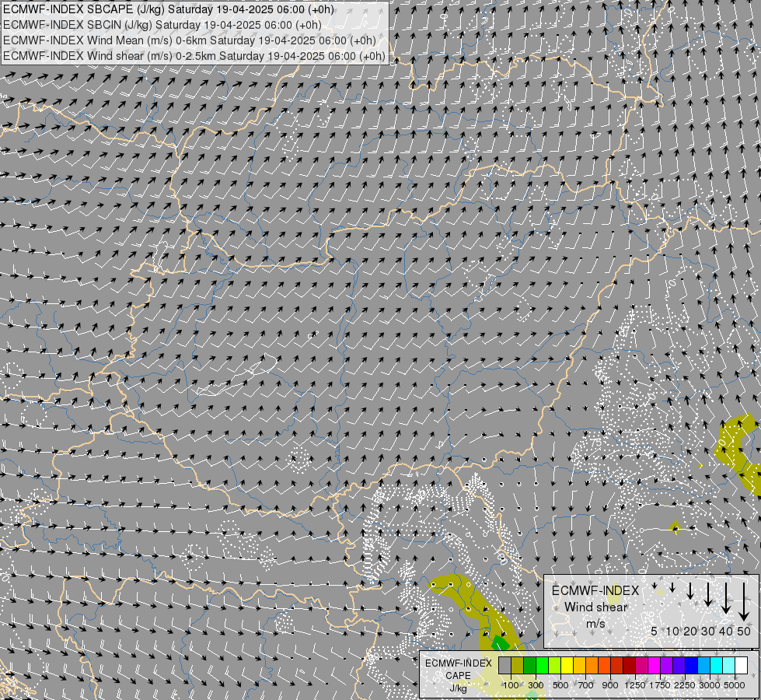Screen dimensions: 761x700
Task: Click the 'm/s' unit in wind shear legend
Action: [595, 623]
